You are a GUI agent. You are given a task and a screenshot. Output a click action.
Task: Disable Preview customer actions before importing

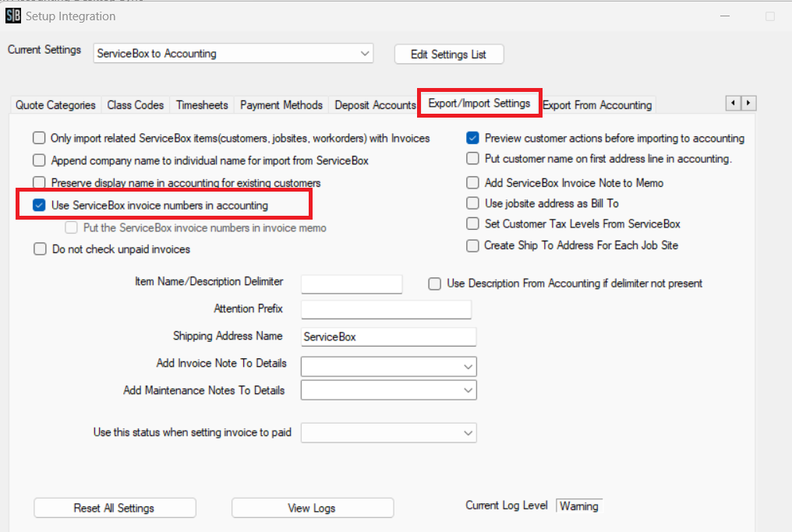coord(472,138)
